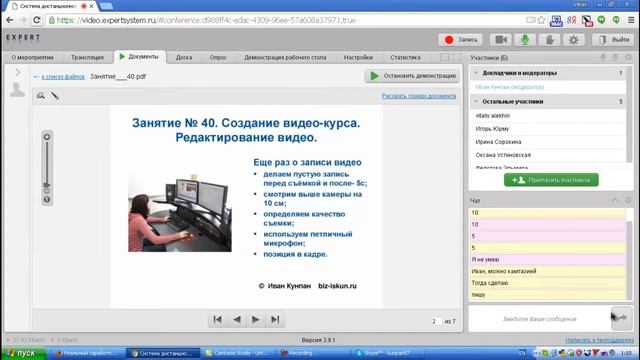Open the Доска whiteboard tab

[x=184, y=58]
